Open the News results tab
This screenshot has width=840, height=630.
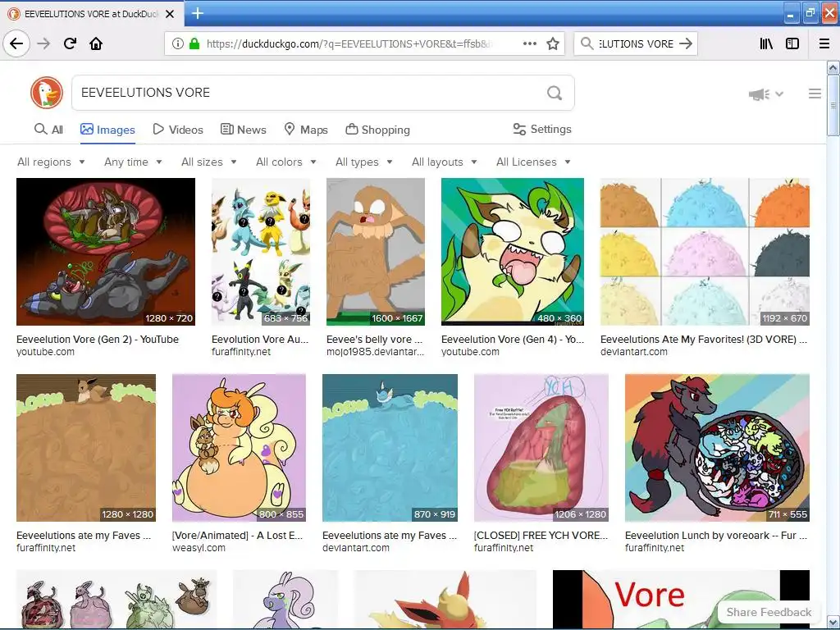[x=243, y=130]
